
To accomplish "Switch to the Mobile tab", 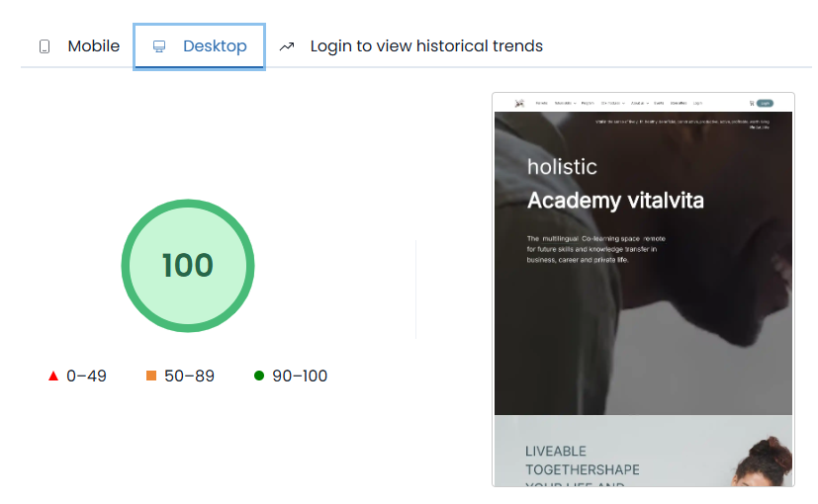I will pyautogui.click(x=79, y=45).
